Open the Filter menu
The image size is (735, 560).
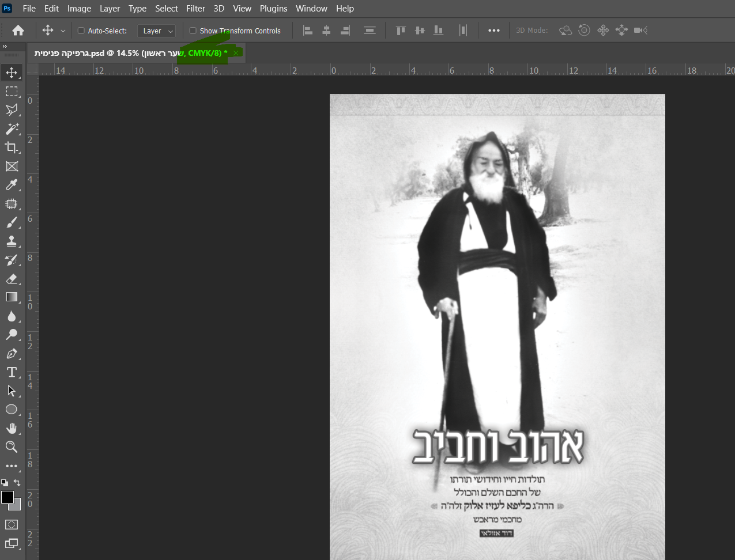195,8
